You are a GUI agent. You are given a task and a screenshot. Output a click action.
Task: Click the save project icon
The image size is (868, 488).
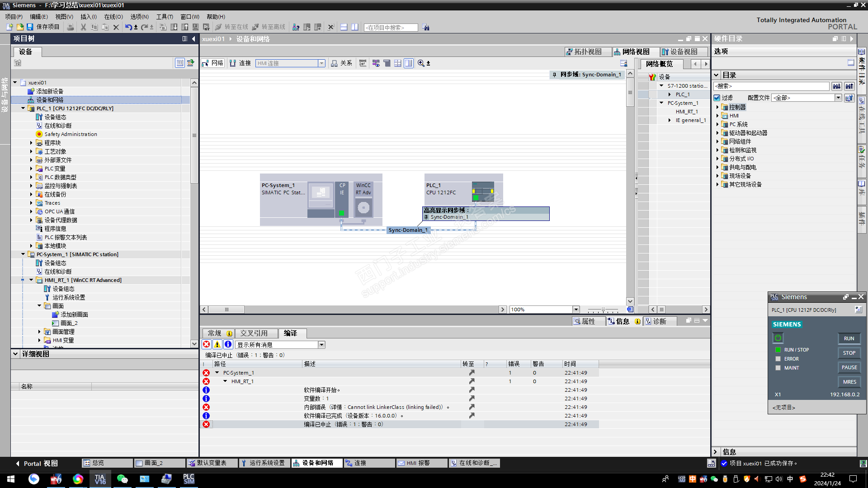[x=30, y=27]
